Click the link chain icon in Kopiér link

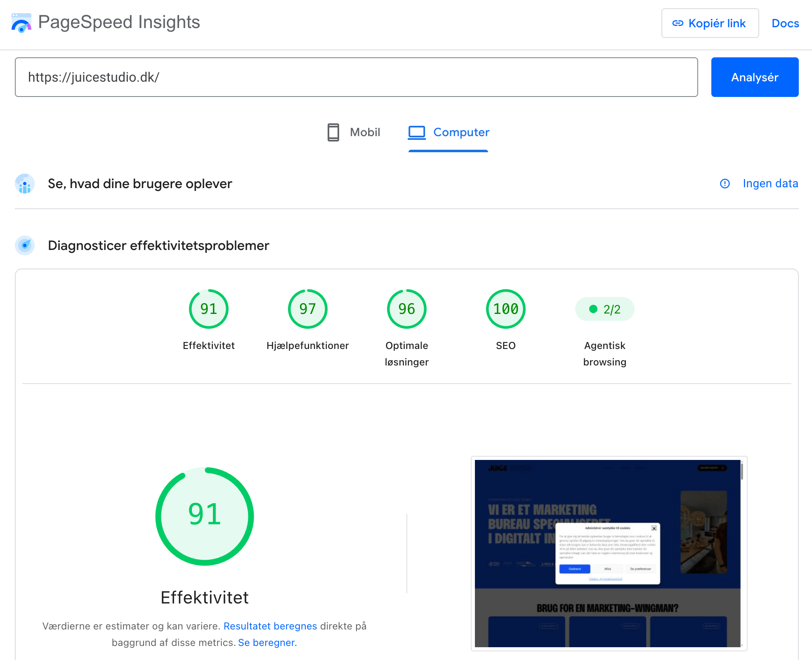(x=678, y=23)
